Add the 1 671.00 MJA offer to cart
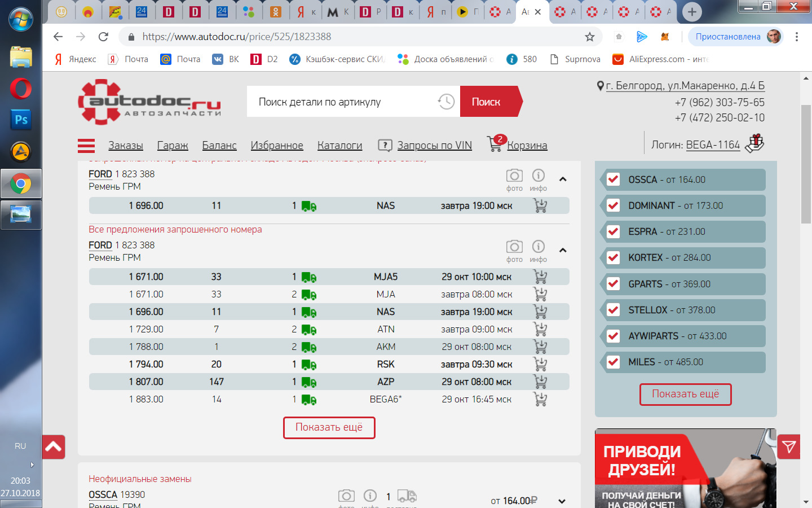The height and width of the screenshot is (508, 812). pos(540,294)
